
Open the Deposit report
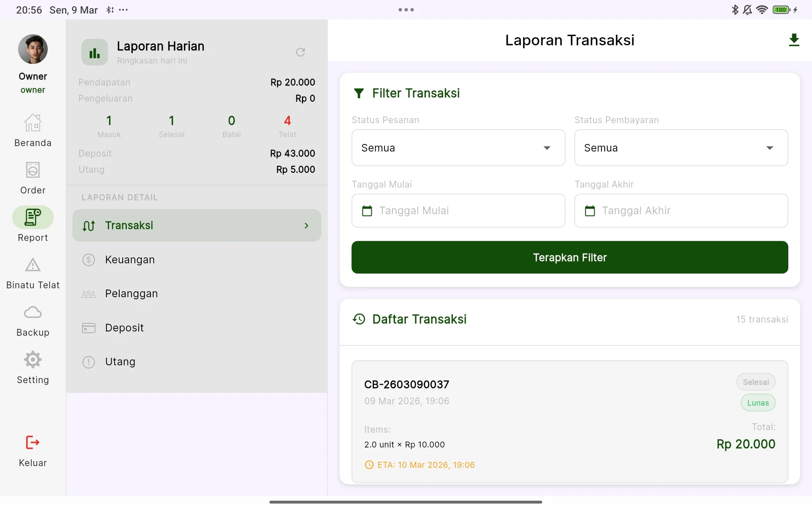197,328
